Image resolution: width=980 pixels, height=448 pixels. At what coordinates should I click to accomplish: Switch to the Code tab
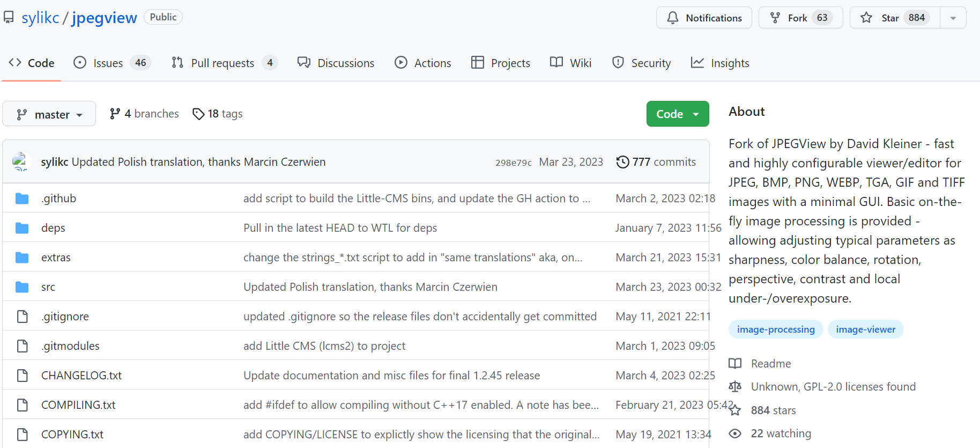[32, 63]
